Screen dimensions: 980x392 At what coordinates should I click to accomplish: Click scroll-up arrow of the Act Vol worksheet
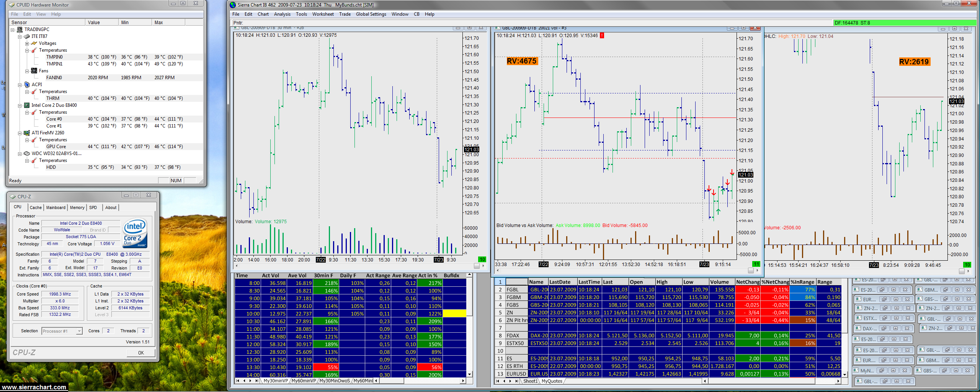coord(469,275)
